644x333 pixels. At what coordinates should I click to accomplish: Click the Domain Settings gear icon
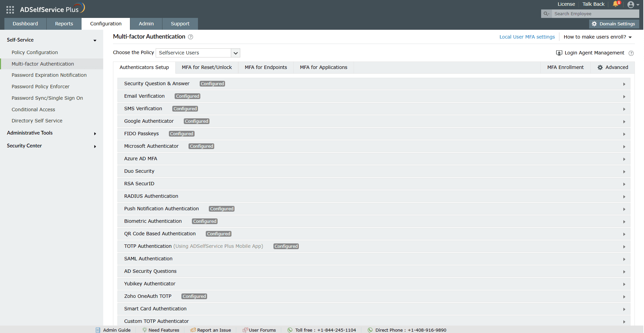point(594,24)
